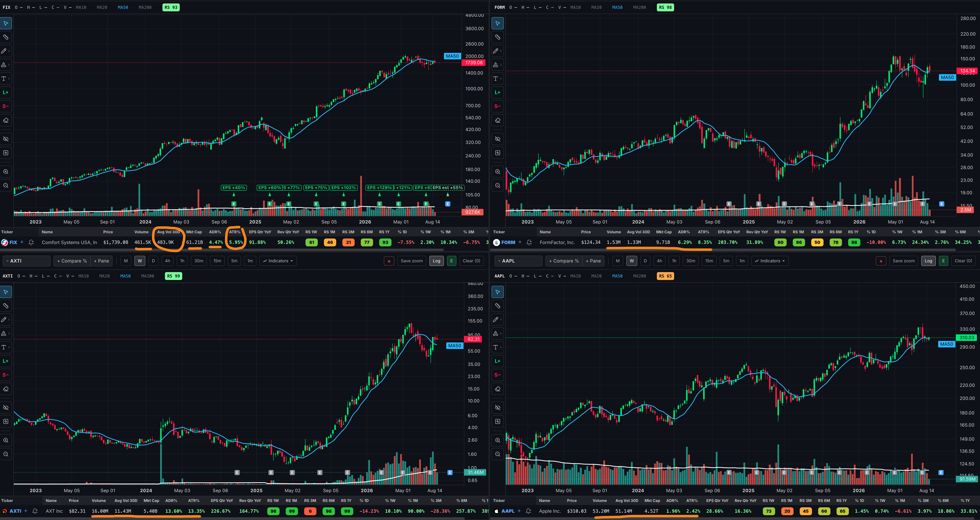
Task: Click + Pane in AXTI toolbar
Action: coord(101,261)
